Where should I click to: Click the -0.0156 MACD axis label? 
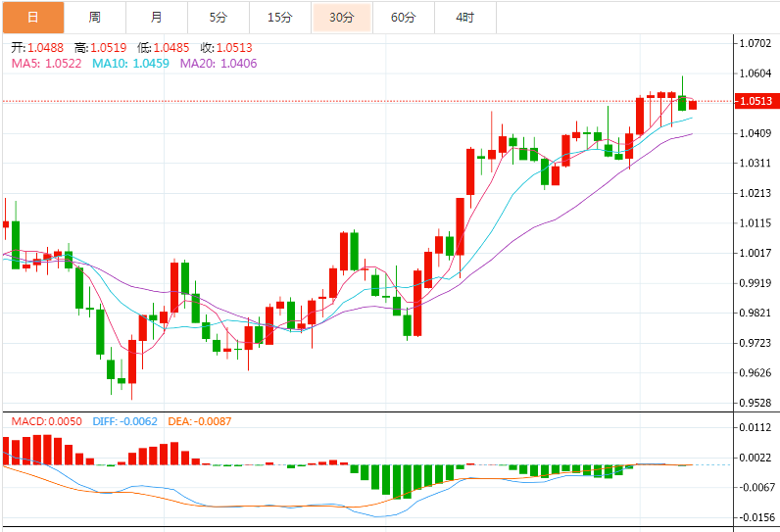click(756, 517)
